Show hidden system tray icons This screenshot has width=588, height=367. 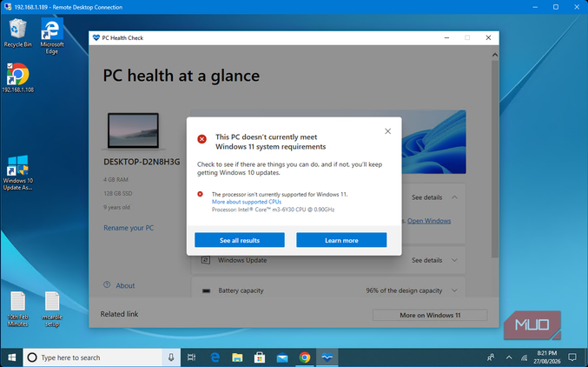(x=509, y=357)
